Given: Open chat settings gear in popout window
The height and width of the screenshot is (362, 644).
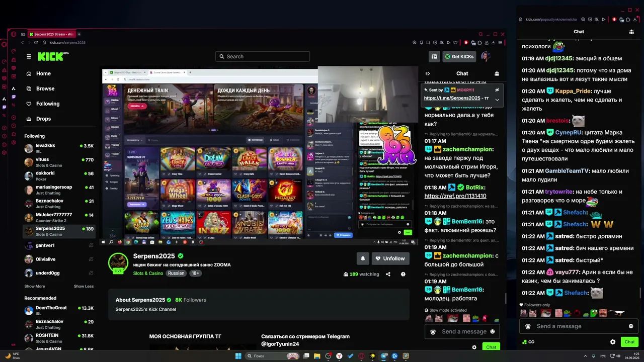Looking at the screenshot, I should [x=613, y=342].
